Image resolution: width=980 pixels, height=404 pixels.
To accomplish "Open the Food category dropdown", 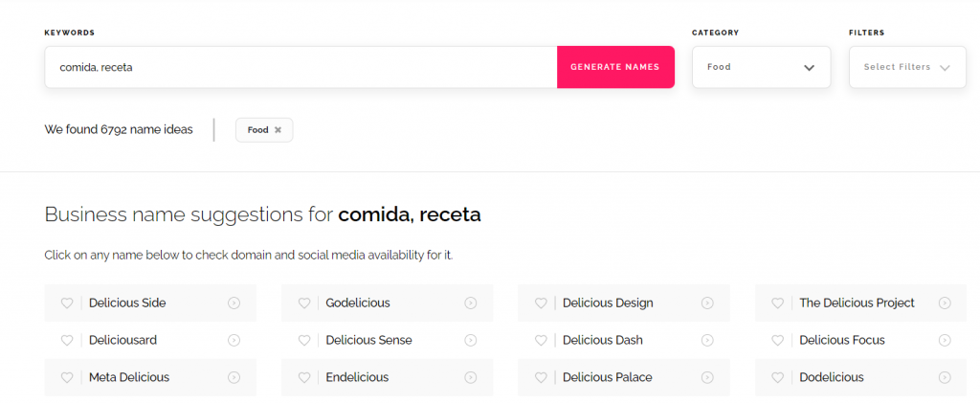I will coord(761,67).
